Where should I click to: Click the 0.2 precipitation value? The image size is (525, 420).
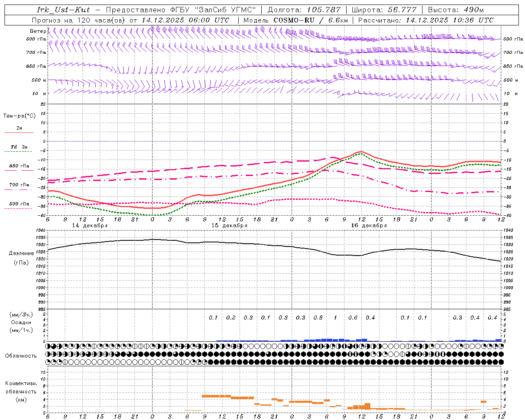[x=231, y=317]
